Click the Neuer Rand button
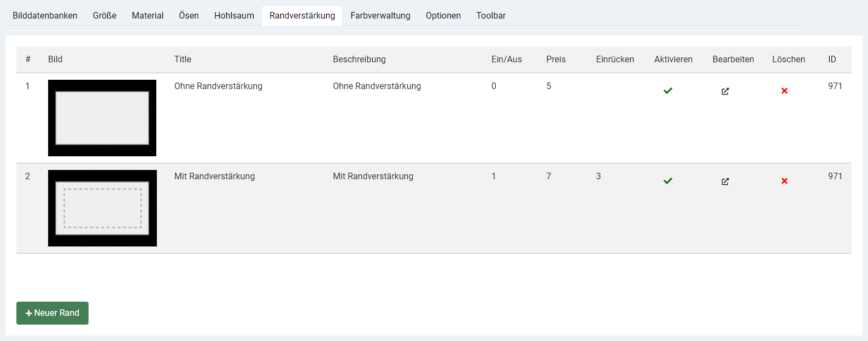The image size is (868, 341). click(x=52, y=313)
